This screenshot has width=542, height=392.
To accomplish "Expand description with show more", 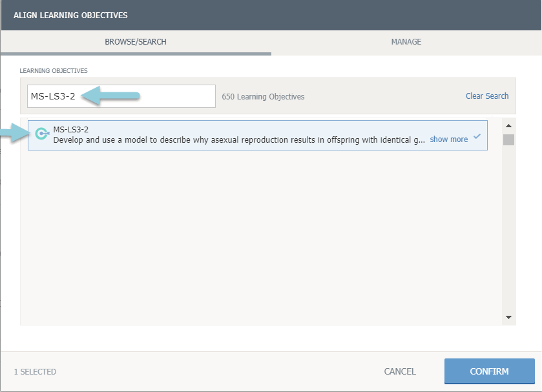I will pyautogui.click(x=448, y=139).
